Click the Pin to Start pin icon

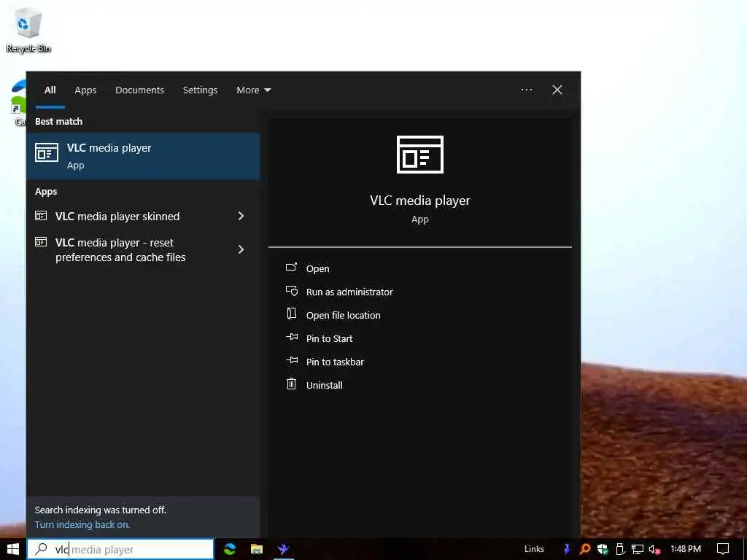(x=292, y=337)
